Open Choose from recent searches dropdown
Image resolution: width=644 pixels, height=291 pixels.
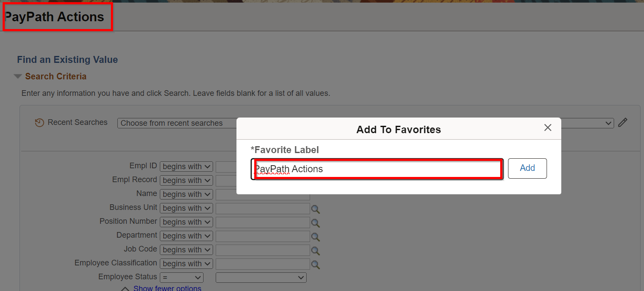pyautogui.click(x=178, y=123)
